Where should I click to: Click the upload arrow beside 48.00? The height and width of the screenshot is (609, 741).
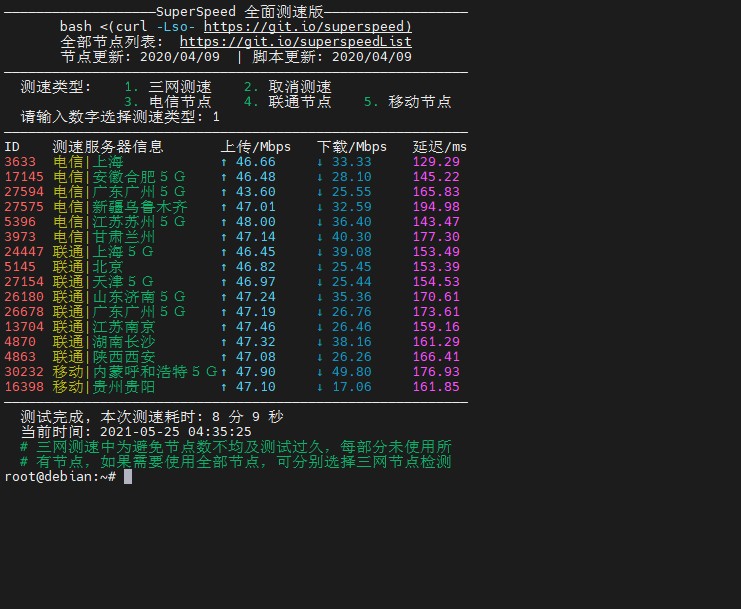click(224, 222)
